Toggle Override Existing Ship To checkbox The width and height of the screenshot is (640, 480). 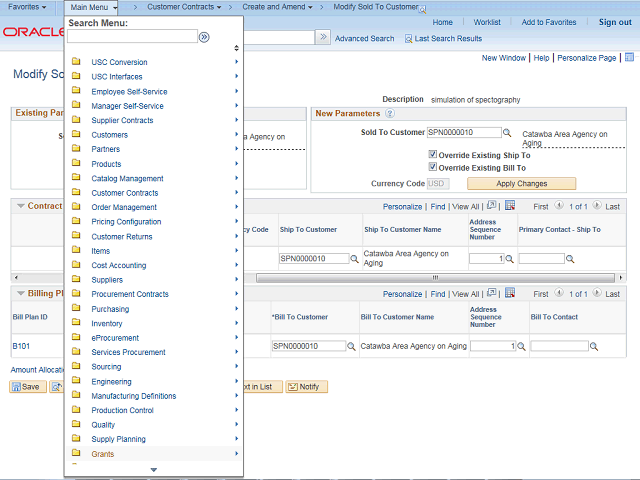pos(433,154)
